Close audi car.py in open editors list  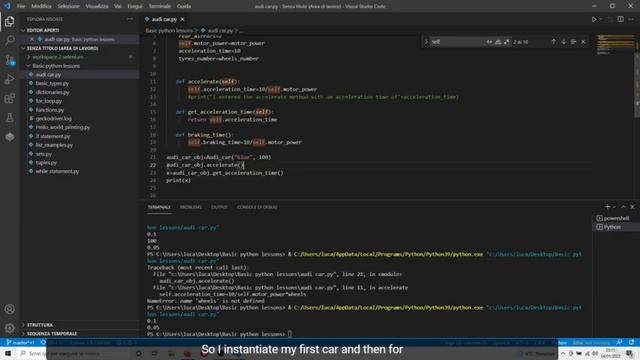[32, 39]
